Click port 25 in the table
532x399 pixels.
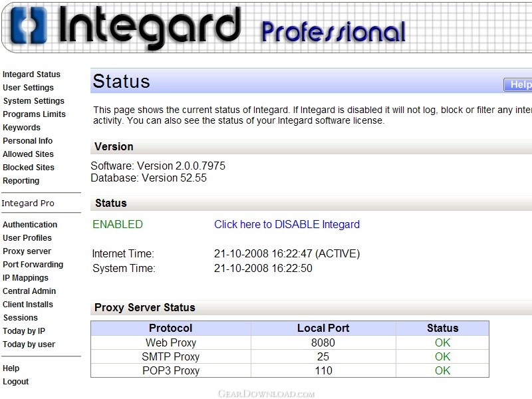(323, 356)
